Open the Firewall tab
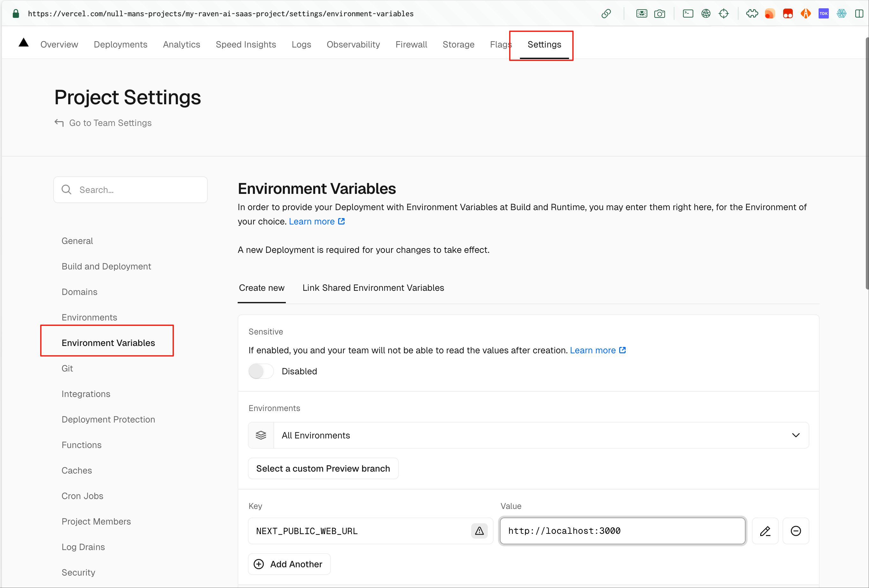This screenshot has height=588, width=869. 411,45
